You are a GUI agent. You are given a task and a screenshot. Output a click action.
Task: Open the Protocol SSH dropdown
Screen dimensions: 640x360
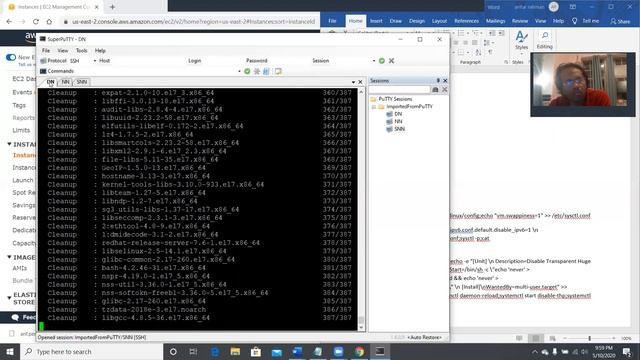coord(95,61)
